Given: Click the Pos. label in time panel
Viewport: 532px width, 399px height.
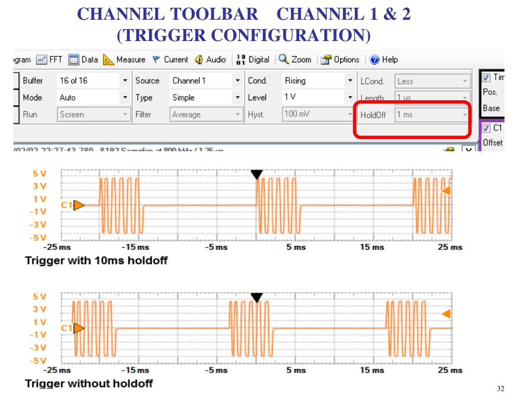Looking at the screenshot, I should click(490, 92).
